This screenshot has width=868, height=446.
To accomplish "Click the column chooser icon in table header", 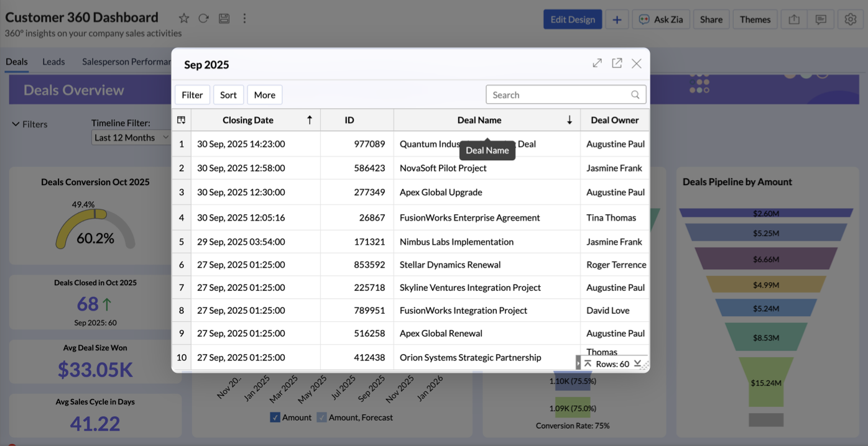I will coord(182,120).
